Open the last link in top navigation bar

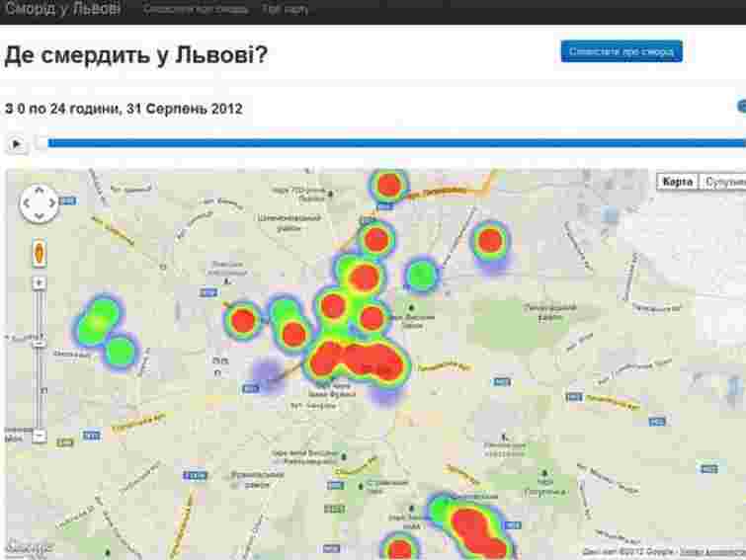pyautogui.click(x=285, y=9)
